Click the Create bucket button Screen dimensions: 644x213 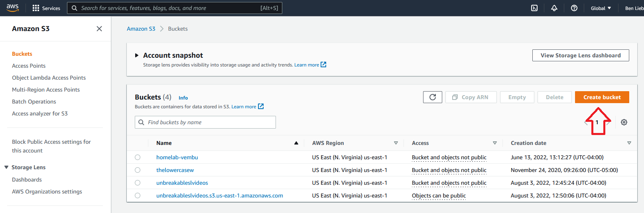[602, 97]
